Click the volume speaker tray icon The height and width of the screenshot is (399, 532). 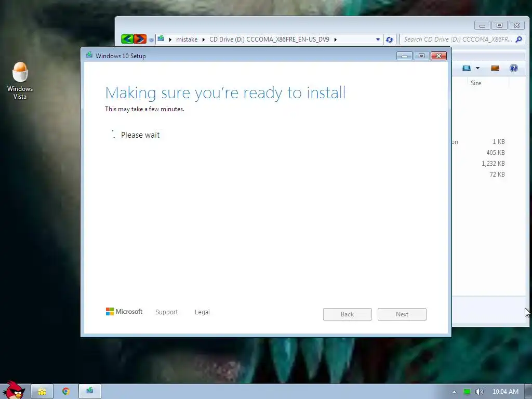tap(479, 392)
